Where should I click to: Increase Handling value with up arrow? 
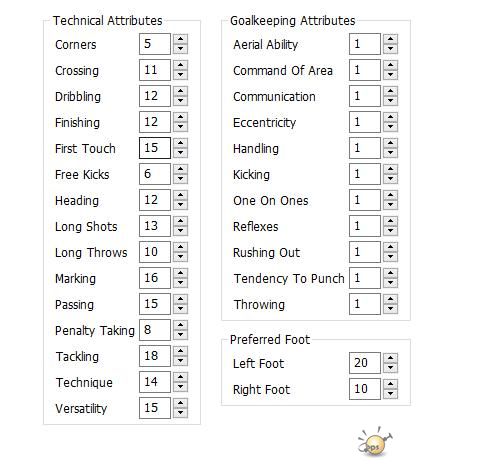tap(390, 143)
